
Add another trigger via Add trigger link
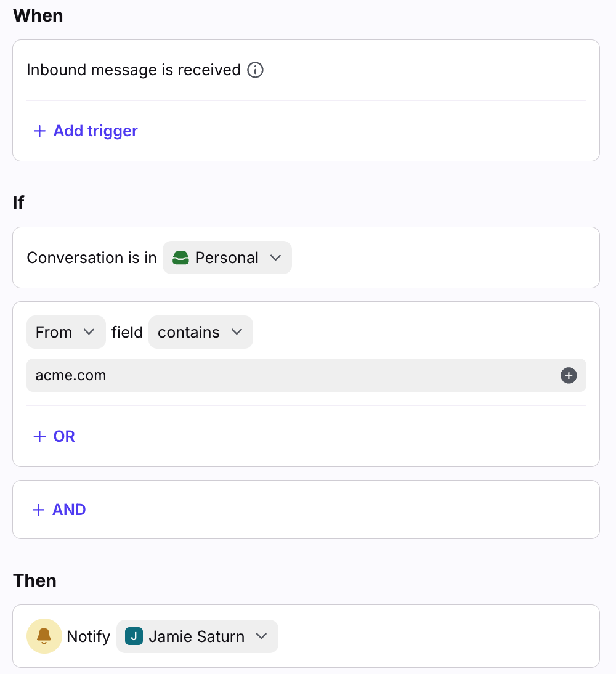tap(95, 131)
